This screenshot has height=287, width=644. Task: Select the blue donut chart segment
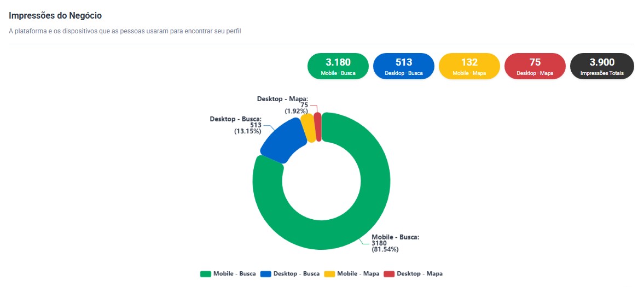pos(280,141)
